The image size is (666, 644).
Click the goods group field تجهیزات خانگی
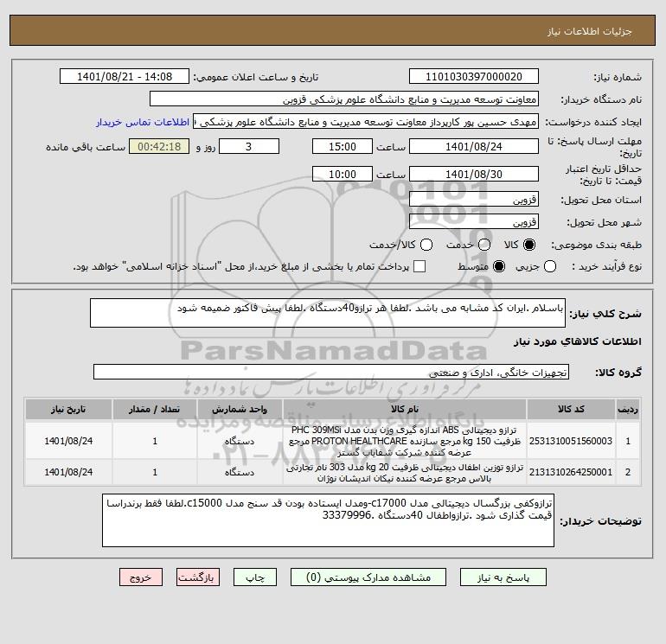tap(331, 372)
